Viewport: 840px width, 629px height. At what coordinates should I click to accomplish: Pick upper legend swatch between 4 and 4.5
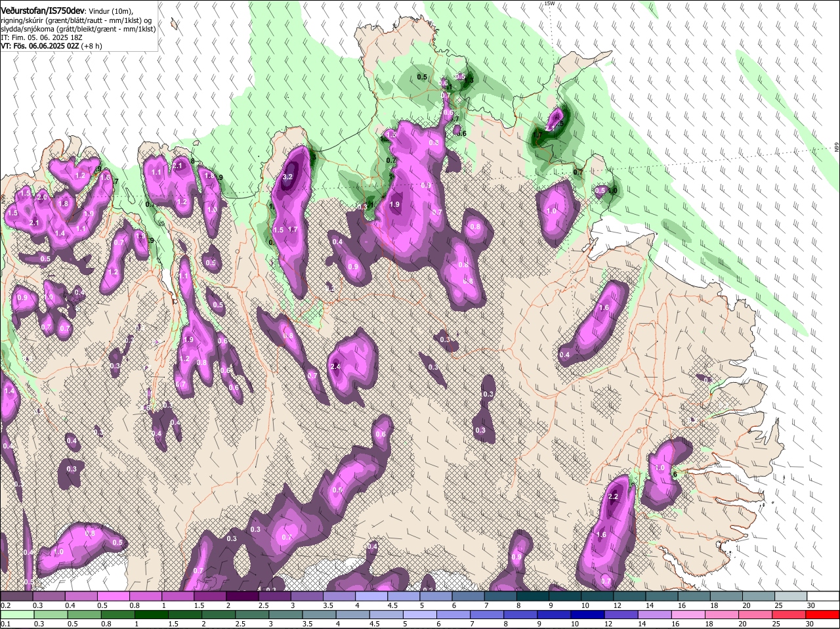coord(372,596)
